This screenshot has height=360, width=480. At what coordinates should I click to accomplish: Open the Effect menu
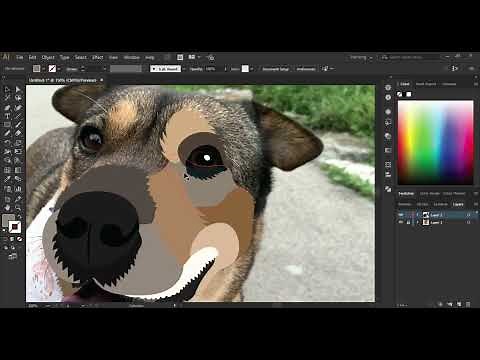click(97, 57)
